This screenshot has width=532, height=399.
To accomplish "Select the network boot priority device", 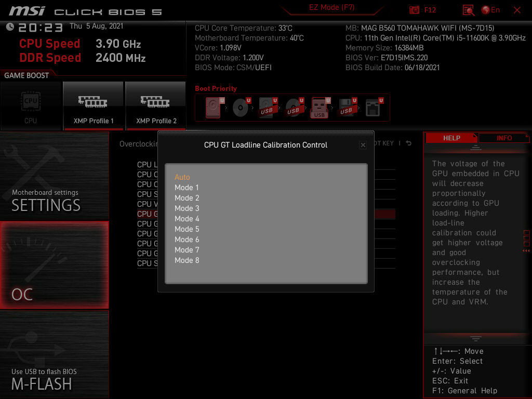I will pos(374,108).
